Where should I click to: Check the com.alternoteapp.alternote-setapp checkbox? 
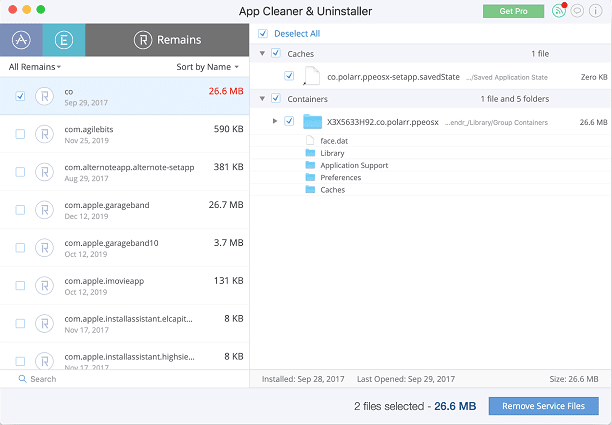point(20,172)
